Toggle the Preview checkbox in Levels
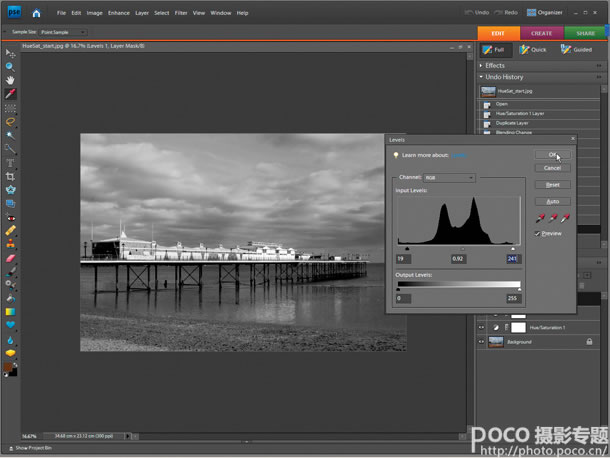Viewport: 610px width, 458px height. point(538,233)
